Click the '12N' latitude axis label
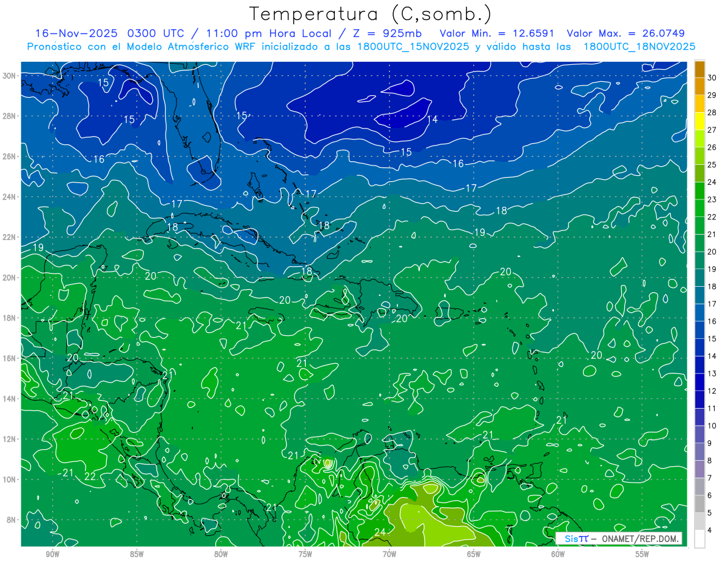Viewport: 728px width, 562px height. (10, 439)
